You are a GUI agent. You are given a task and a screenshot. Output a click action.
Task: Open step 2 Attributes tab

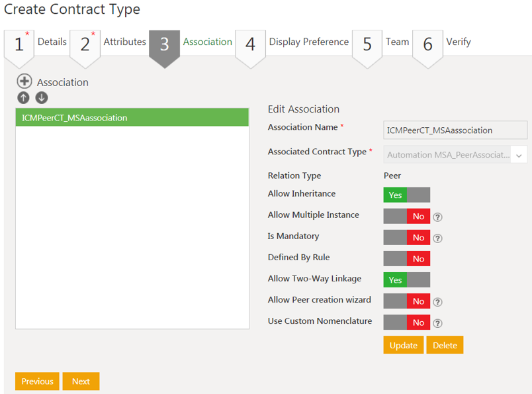pos(106,42)
